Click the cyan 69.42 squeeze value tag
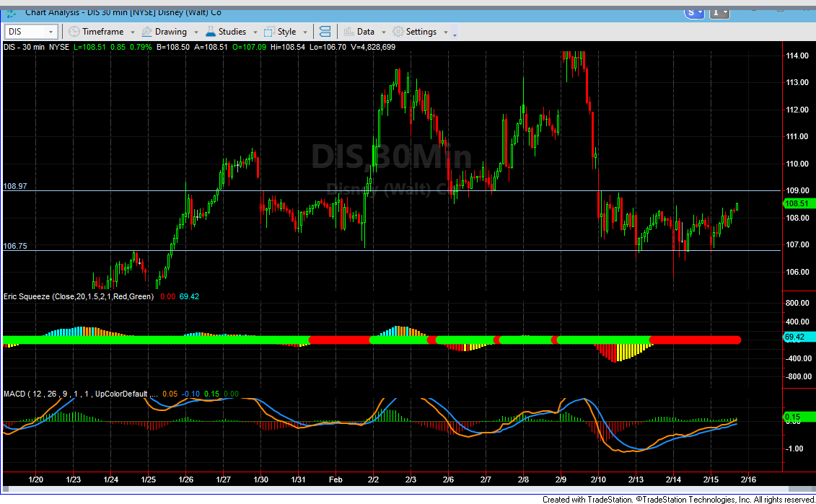 click(x=798, y=337)
